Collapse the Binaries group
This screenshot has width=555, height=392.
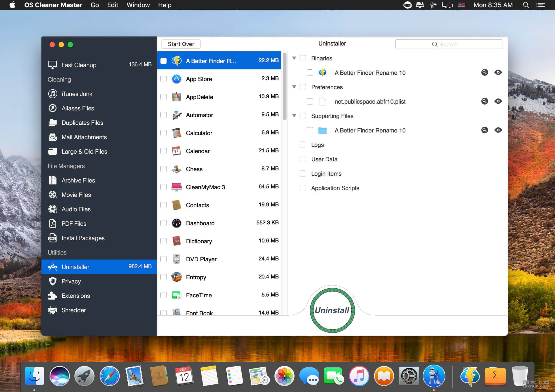pyautogui.click(x=294, y=58)
